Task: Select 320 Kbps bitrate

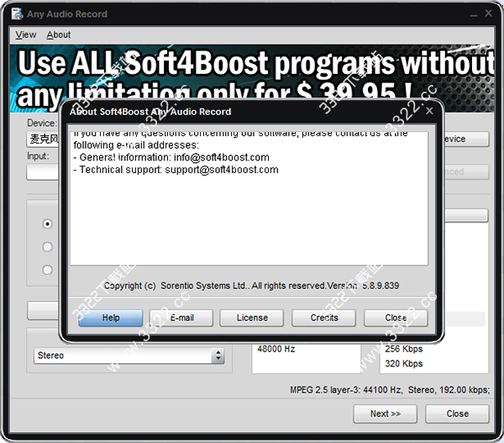Action: 404,364
